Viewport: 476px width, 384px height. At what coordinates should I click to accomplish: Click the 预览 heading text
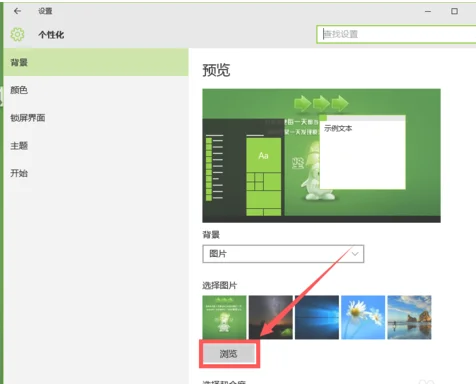(216, 70)
